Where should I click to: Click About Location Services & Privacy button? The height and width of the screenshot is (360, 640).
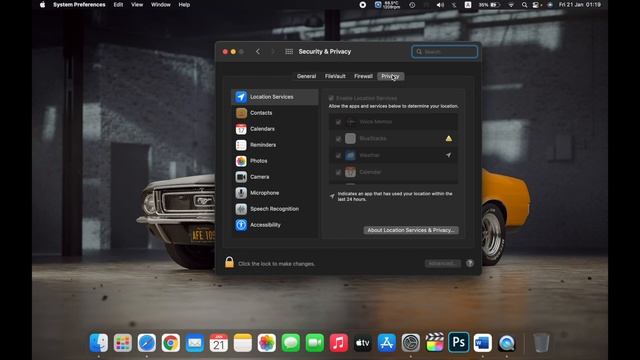(x=411, y=230)
